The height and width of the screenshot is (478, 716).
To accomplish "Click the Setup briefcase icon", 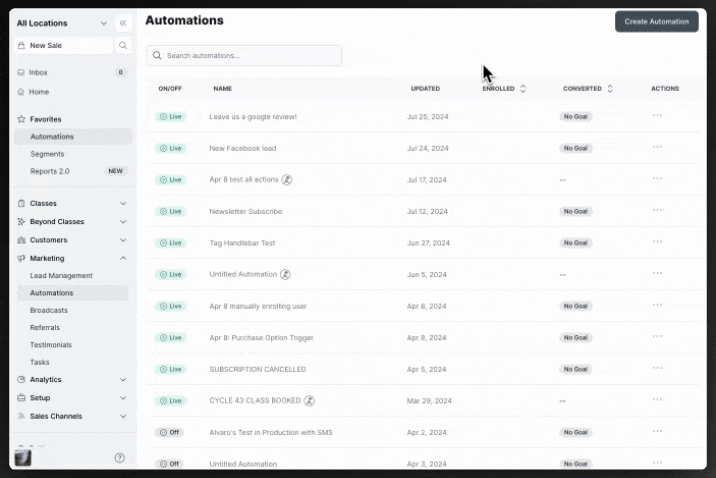I will (21, 398).
